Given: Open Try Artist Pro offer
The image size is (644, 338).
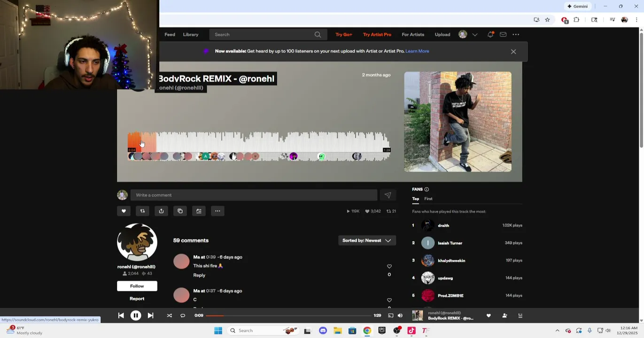Looking at the screenshot, I should pos(377,34).
